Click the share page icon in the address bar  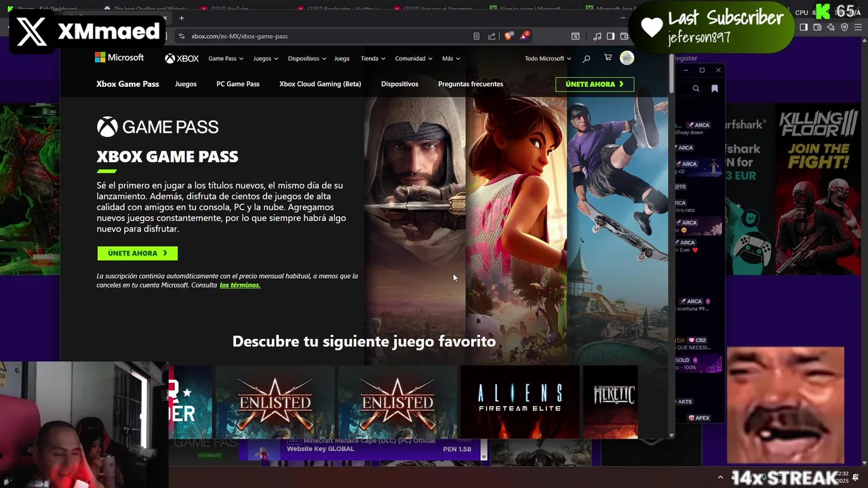(492, 36)
